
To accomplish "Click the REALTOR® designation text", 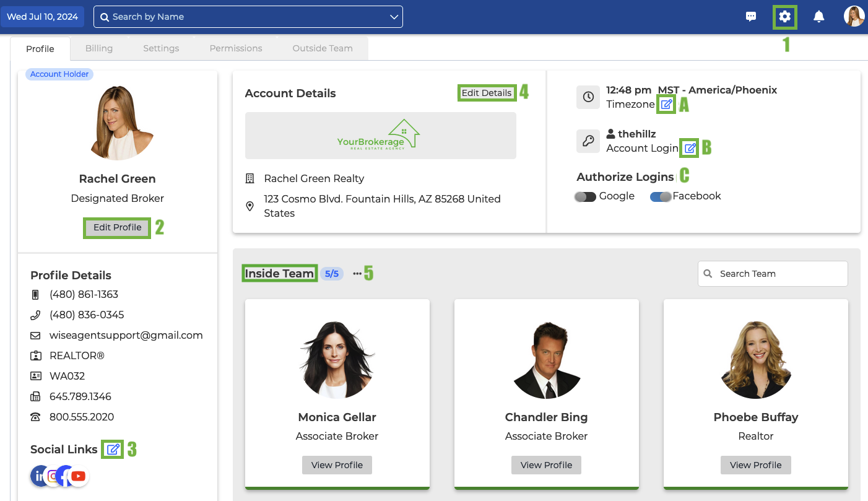I will (77, 355).
